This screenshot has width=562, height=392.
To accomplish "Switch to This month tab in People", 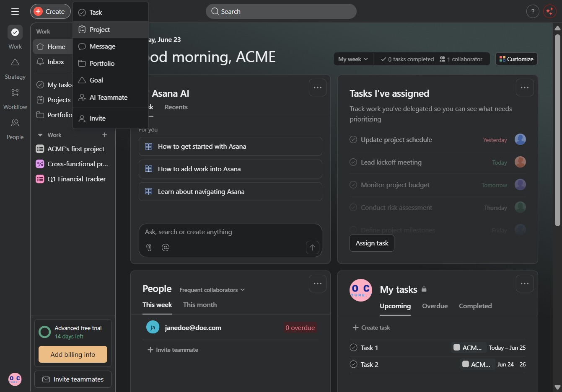I will click(200, 305).
